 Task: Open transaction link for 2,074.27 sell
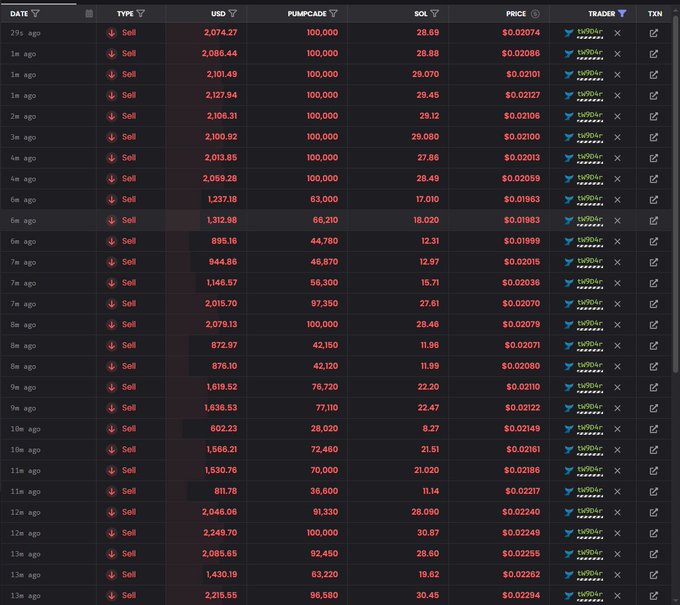tap(654, 33)
